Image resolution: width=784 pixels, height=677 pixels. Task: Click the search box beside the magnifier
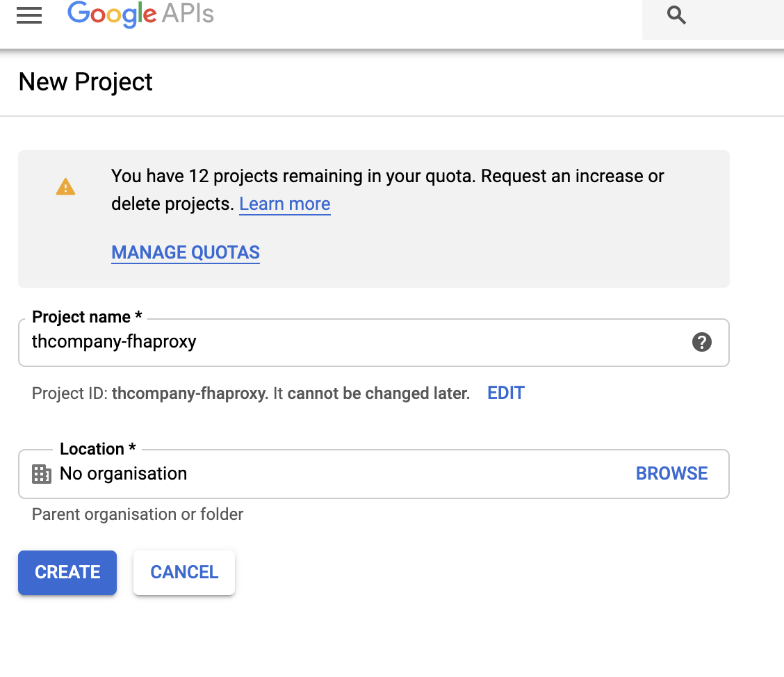(737, 17)
